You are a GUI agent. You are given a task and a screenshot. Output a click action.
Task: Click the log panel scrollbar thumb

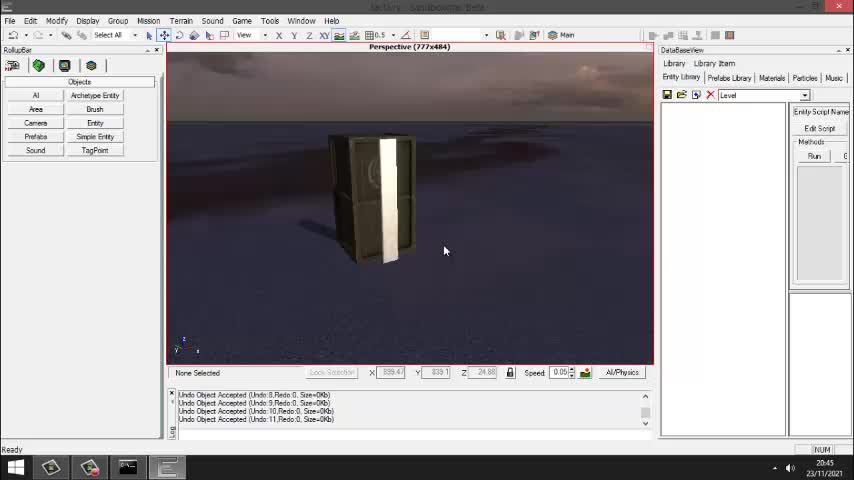pos(645,412)
